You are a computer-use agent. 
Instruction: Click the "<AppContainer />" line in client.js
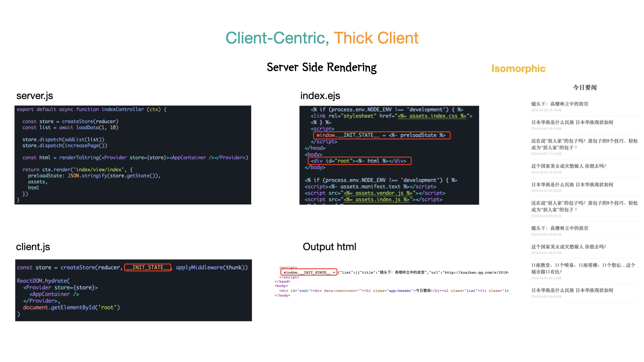point(54,294)
